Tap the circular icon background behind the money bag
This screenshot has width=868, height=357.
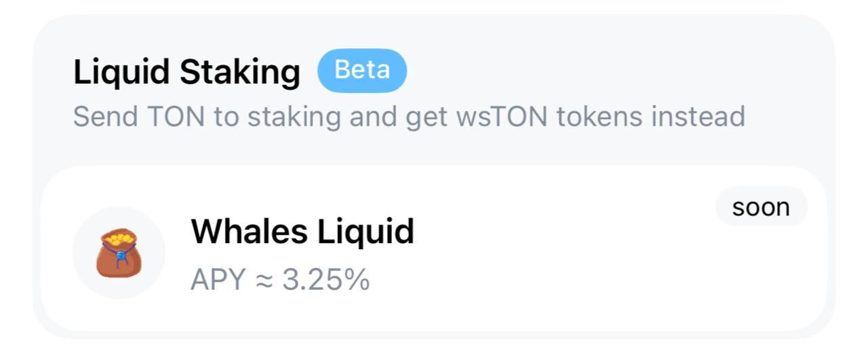[119, 252]
